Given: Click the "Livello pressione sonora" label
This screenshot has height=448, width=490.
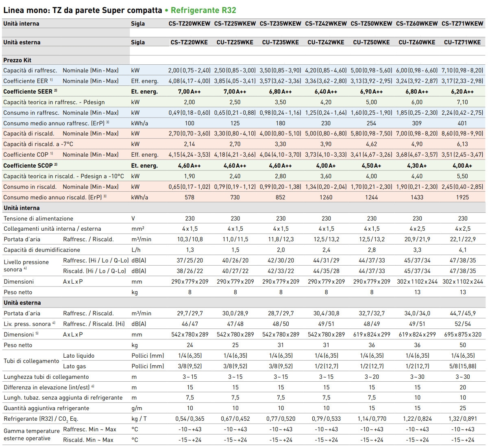Looking at the screenshot, I should coord(26,266).
